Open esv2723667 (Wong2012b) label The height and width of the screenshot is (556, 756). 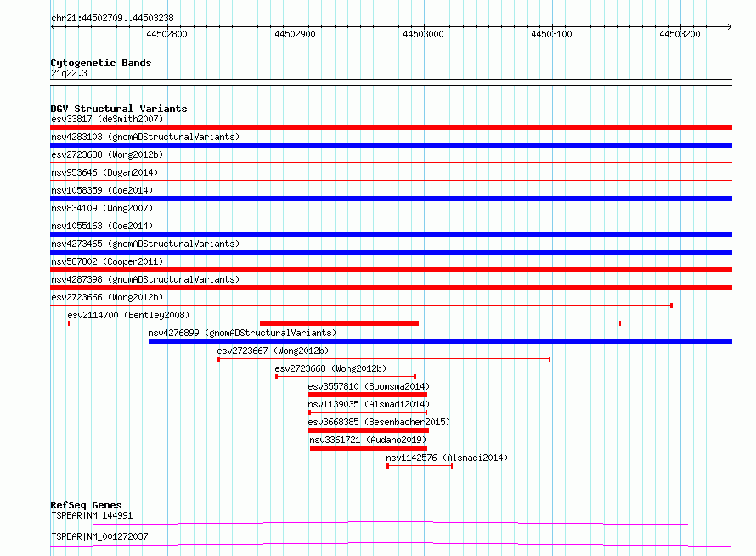[273, 351]
